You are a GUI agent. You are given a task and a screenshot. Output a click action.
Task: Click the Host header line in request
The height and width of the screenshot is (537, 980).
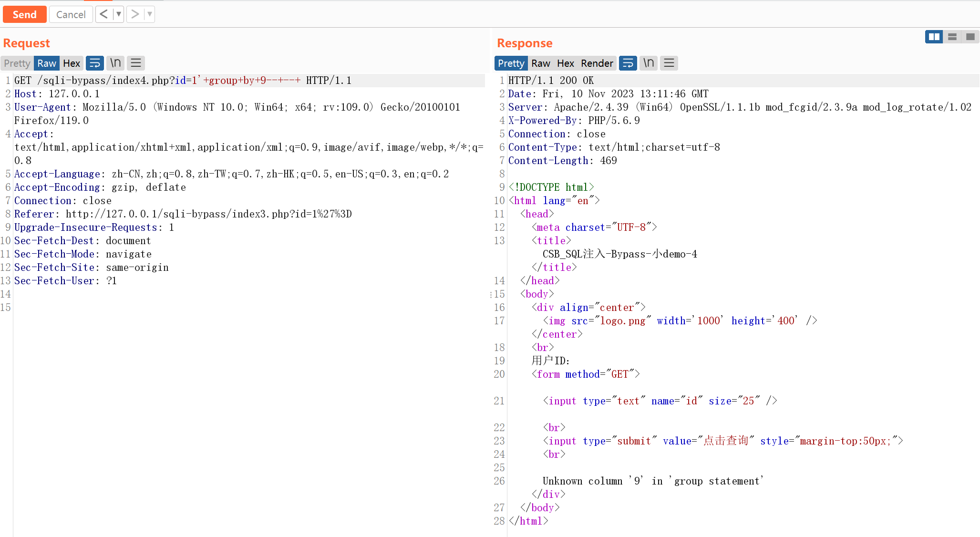[57, 93]
